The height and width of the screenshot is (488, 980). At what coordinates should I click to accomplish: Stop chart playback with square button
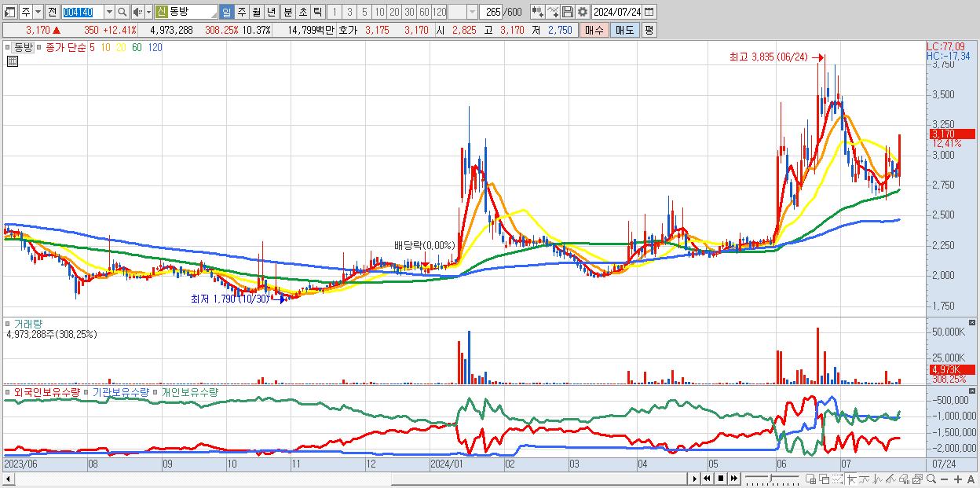point(721,479)
